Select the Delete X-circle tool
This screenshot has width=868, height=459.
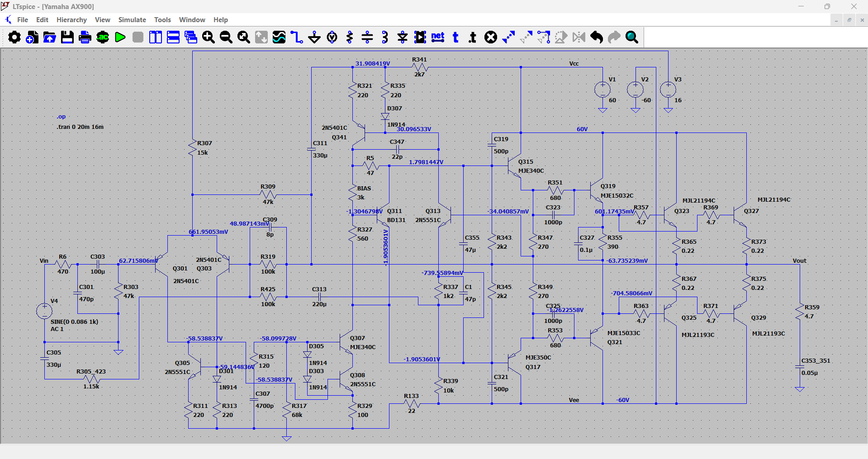(x=491, y=37)
